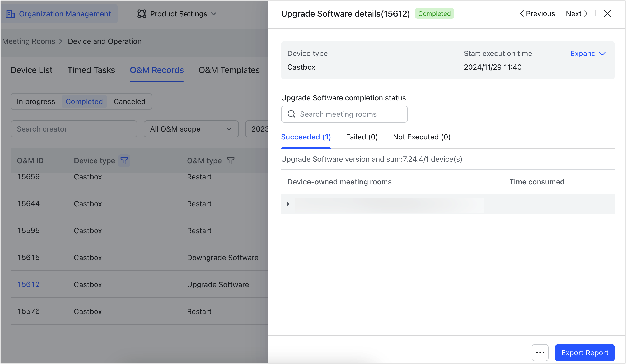Image resolution: width=626 pixels, height=364 pixels.
Task: Select the Canceled status filter
Action: [129, 101]
